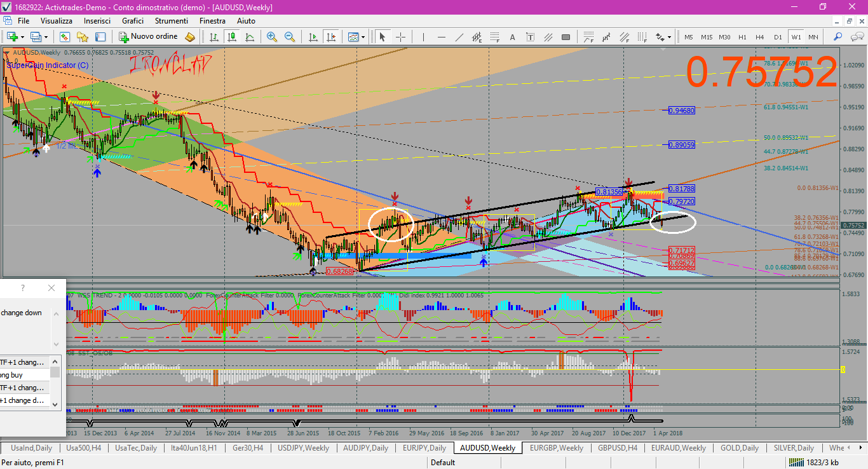Image resolution: width=868 pixels, height=469 pixels.
Task: Open the Navigator favorites star icon
Action: 83,37
